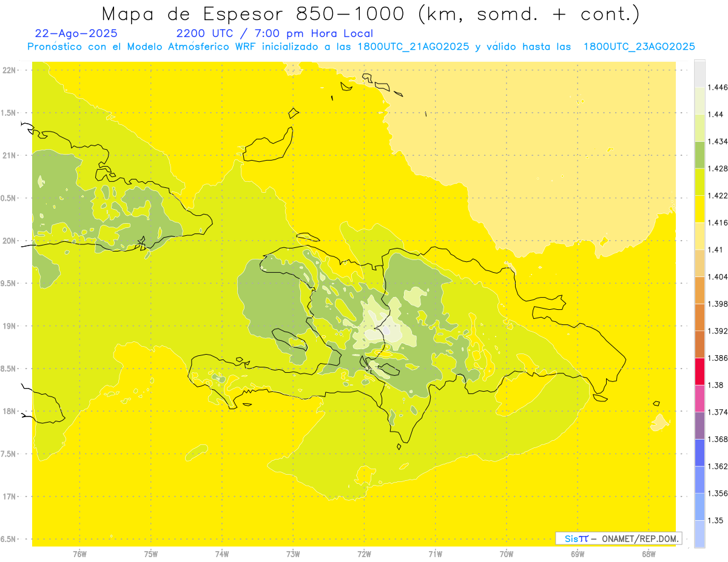This screenshot has height=562, width=728.
Task: Click the legend value "1.404"
Action: [718, 276]
